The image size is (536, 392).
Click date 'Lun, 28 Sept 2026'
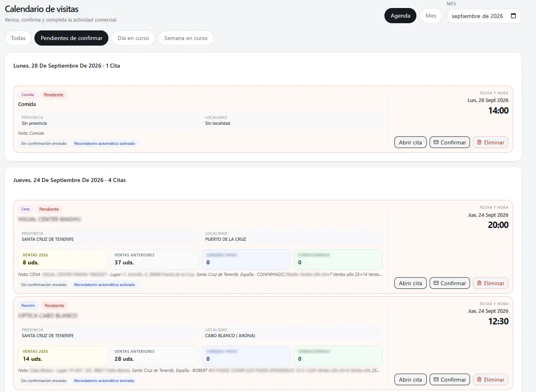click(488, 100)
